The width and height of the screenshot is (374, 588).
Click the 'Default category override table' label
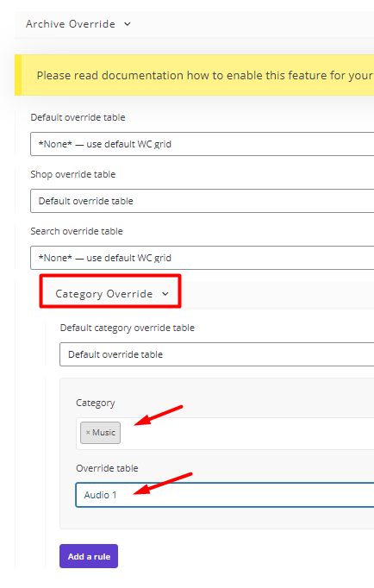(x=127, y=328)
